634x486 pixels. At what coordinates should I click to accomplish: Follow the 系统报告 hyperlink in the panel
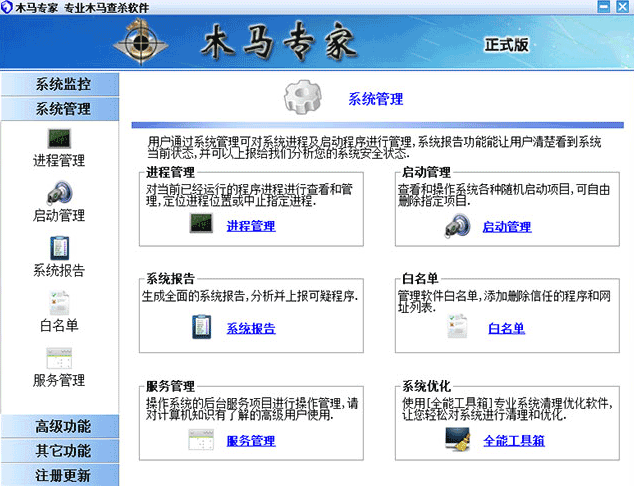point(251,328)
